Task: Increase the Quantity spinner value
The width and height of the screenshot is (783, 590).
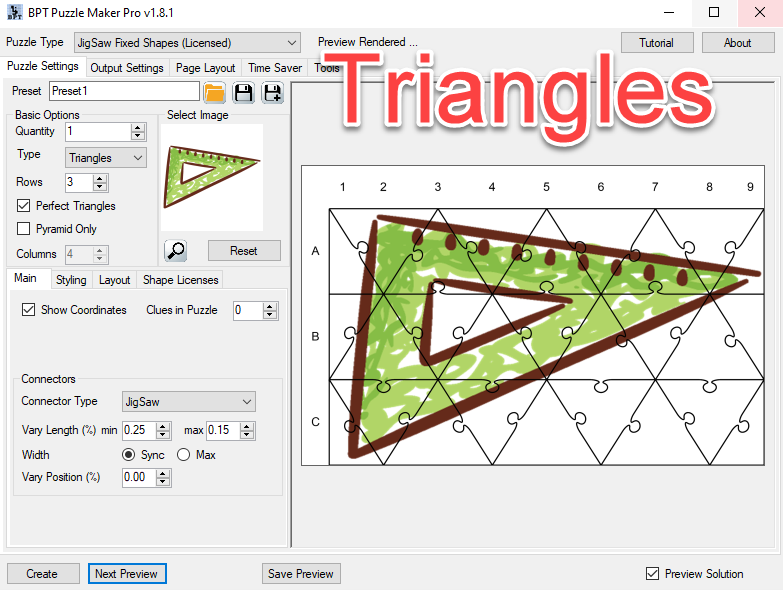Action: pos(138,127)
